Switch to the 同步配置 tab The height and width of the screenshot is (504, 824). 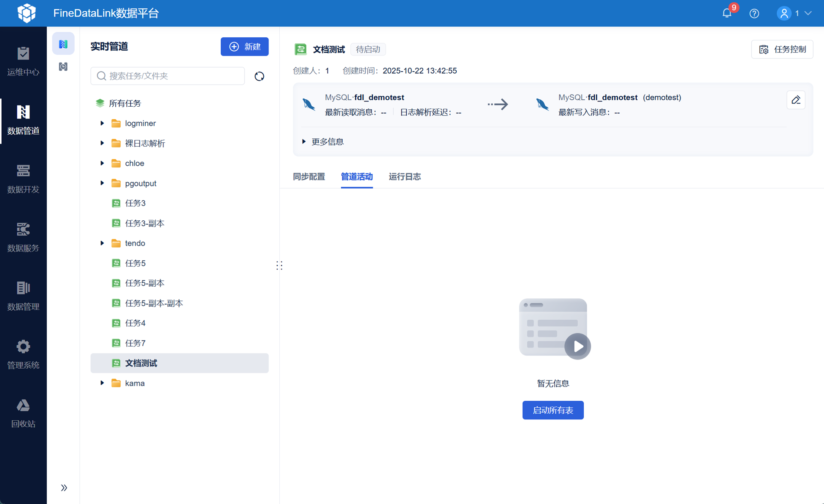(x=309, y=177)
